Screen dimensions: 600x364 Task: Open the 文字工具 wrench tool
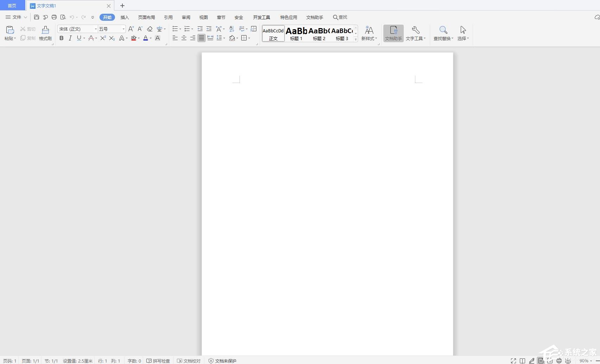pos(415,33)
